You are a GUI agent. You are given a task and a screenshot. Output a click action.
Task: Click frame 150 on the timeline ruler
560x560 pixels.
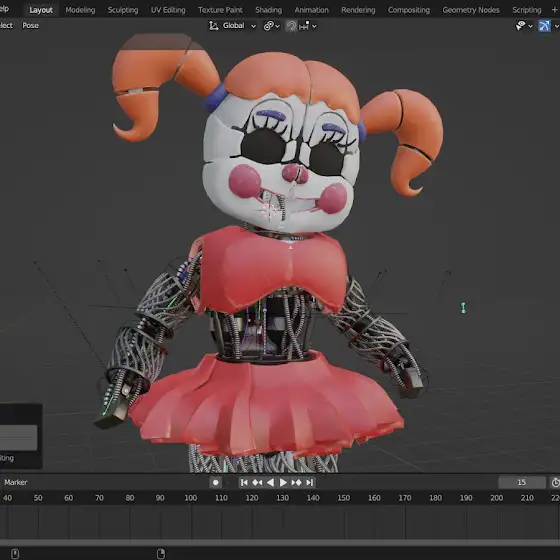coord(344,498)
